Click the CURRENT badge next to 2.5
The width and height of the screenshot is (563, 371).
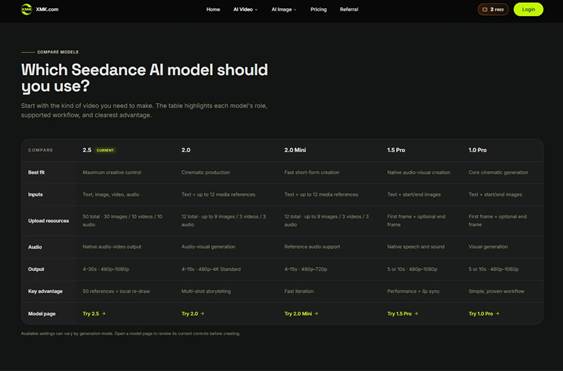pyautogui.click(x=105, y=150)
